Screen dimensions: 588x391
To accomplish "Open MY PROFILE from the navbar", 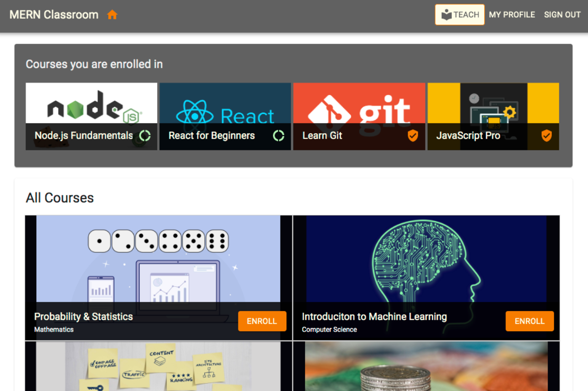I will coord(512,14).
